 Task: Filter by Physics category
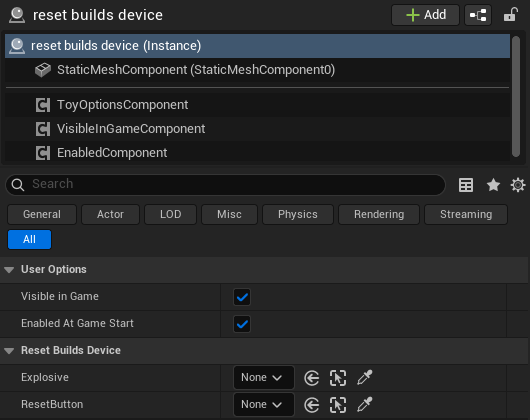(298, 214)
